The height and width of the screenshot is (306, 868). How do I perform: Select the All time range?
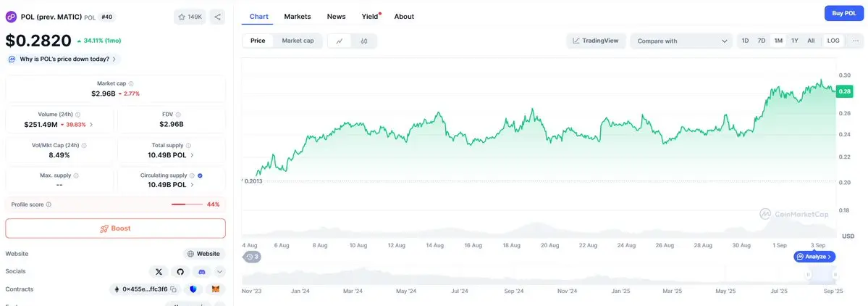[x=811, y=41]
